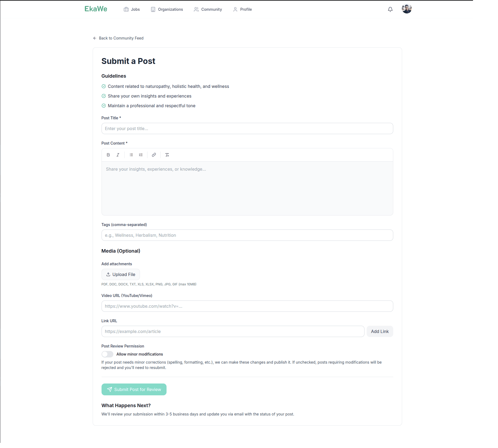The image size is (498, 448).
Task: Enable the Allow minor modifications toggle
Action: click(107, 354)
